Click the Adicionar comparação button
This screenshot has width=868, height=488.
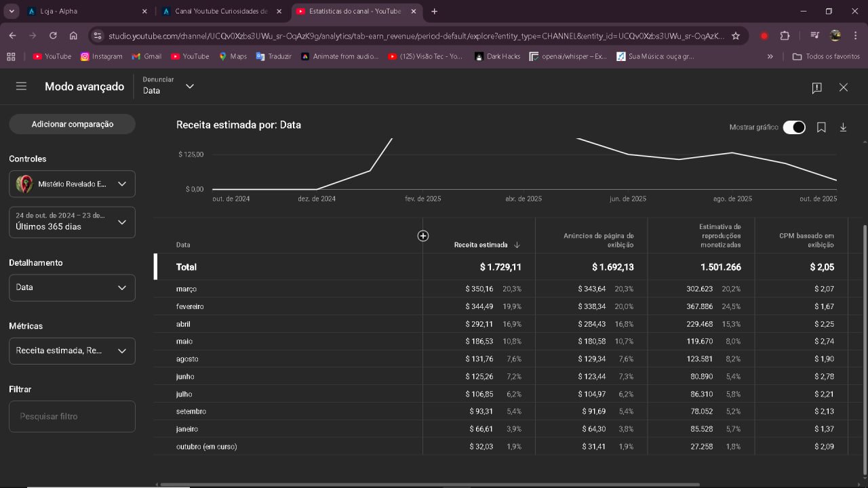coord(72,124)
